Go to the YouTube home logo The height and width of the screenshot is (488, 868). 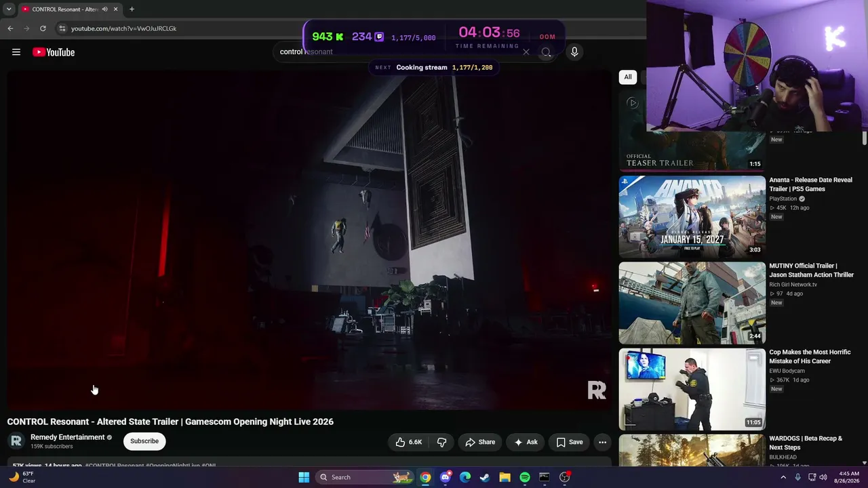point(54,52)
